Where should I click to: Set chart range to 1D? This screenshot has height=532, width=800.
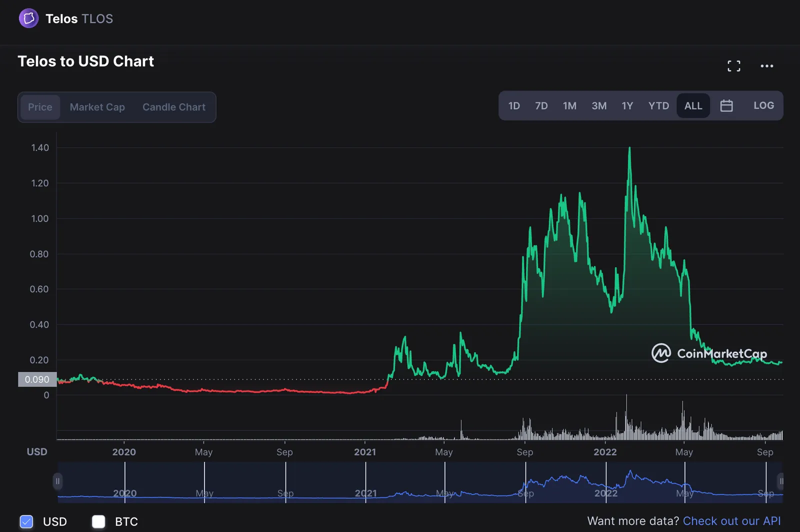click(x=514, y=105)
